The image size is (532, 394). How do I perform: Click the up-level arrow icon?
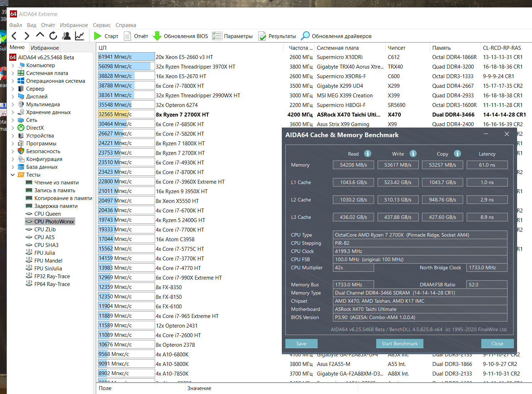tap(40, 35)
